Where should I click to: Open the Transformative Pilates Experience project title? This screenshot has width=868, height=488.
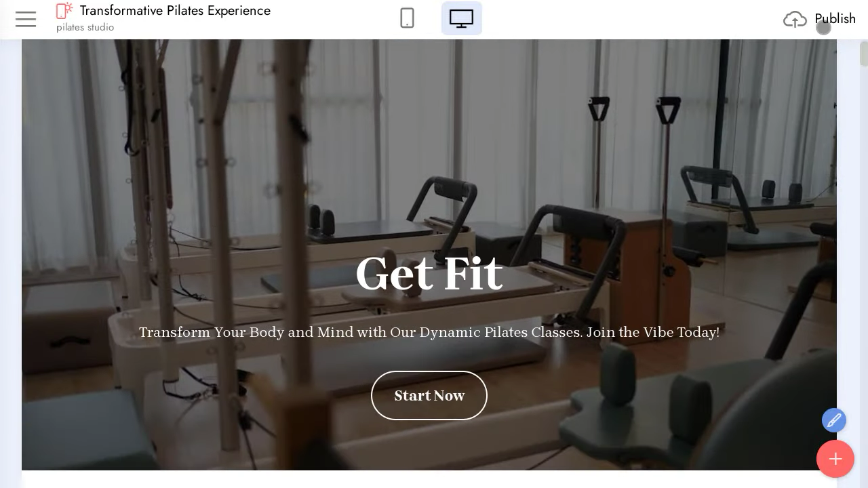click(x=175, y=11)
